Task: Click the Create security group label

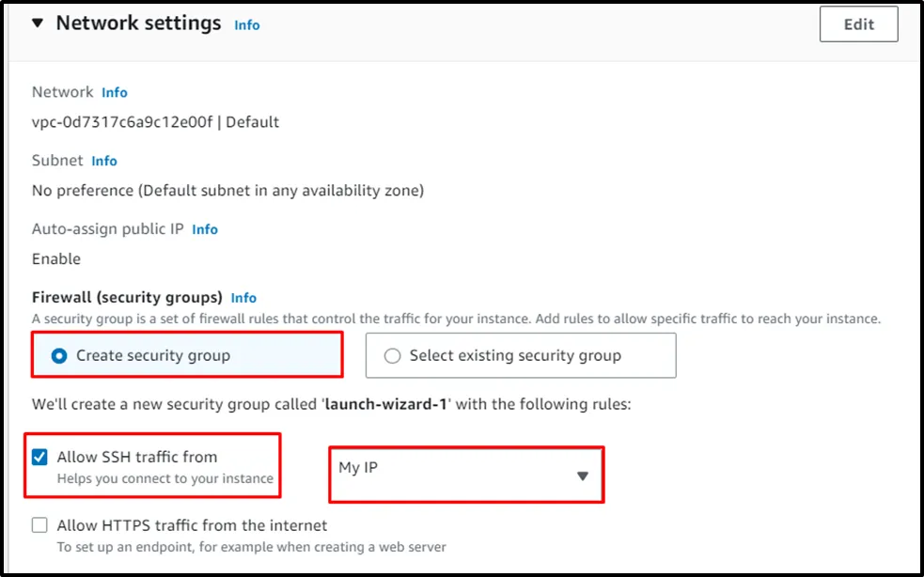Action: (x=153, y=356)
